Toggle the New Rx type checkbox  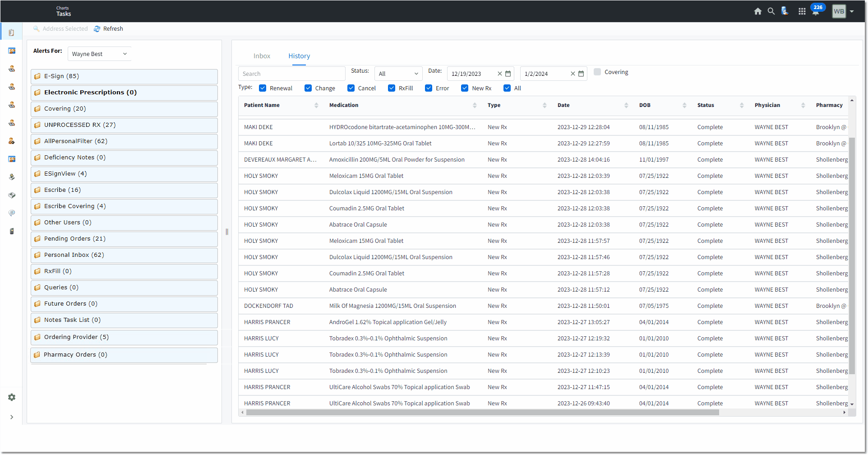coord(465,88)
